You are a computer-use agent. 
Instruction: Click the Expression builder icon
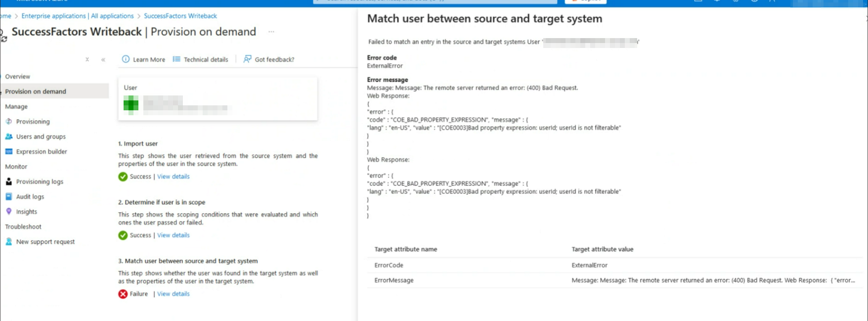pos(9,151)
